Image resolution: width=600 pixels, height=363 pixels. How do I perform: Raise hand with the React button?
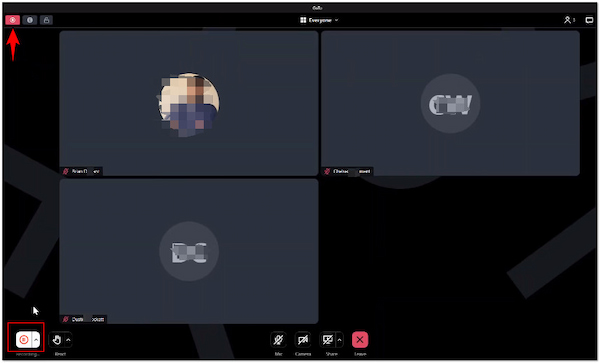click(57, 339)
